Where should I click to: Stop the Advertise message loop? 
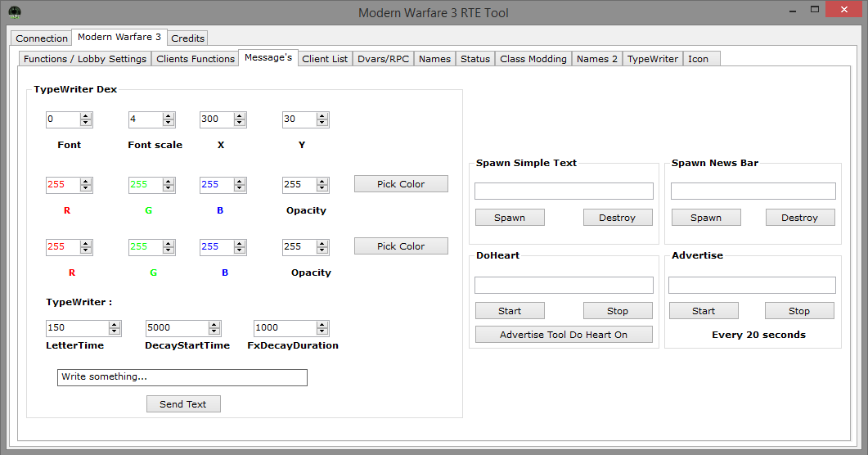pyautogui.click(x=799, y=311)
